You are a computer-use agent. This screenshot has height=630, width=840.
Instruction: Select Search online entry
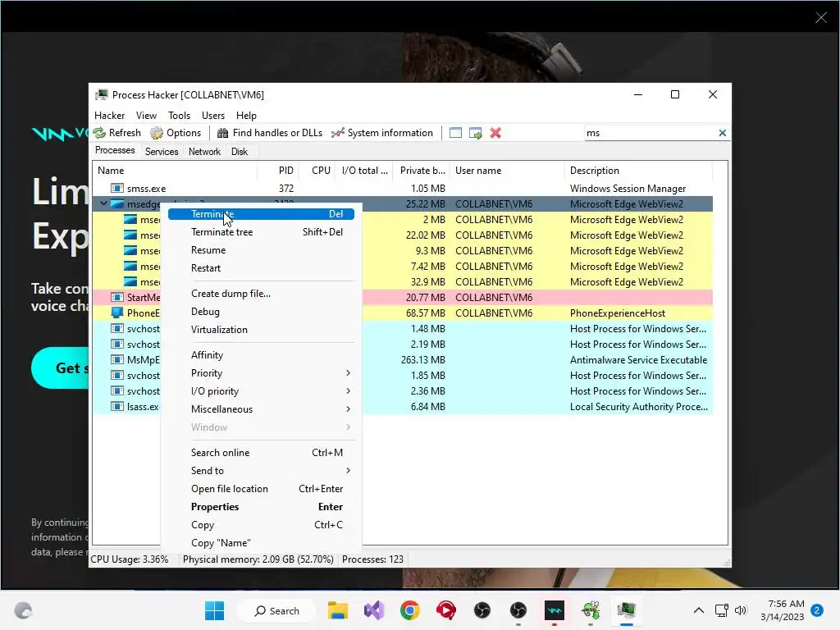coord(261,453)
